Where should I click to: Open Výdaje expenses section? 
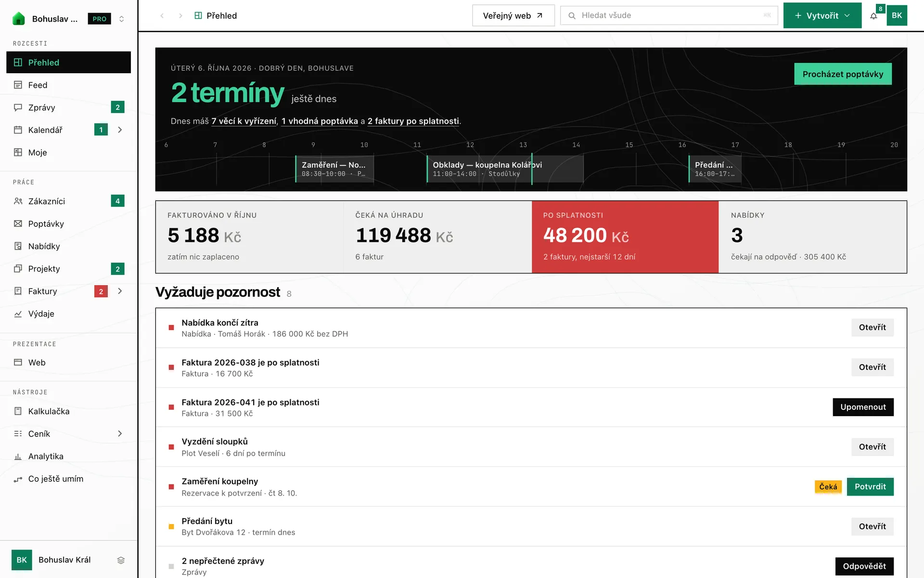tap(68, 314)
